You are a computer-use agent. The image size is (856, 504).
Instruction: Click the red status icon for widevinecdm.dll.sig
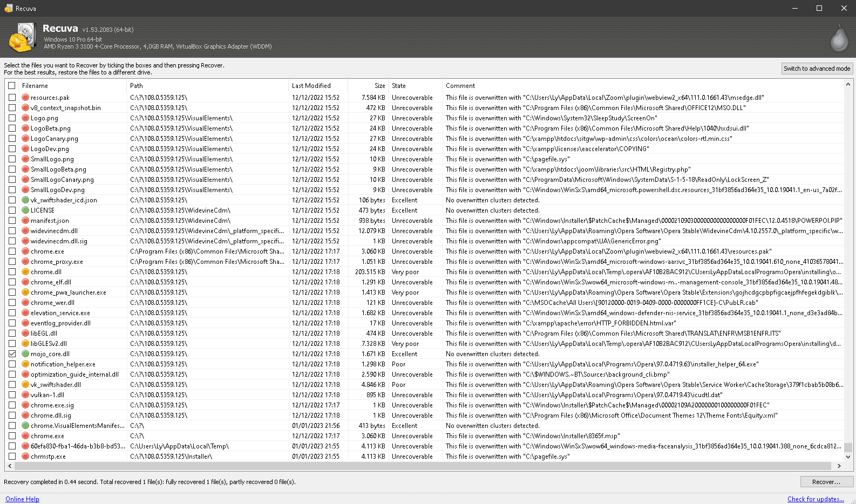click(x=25, y=241)
